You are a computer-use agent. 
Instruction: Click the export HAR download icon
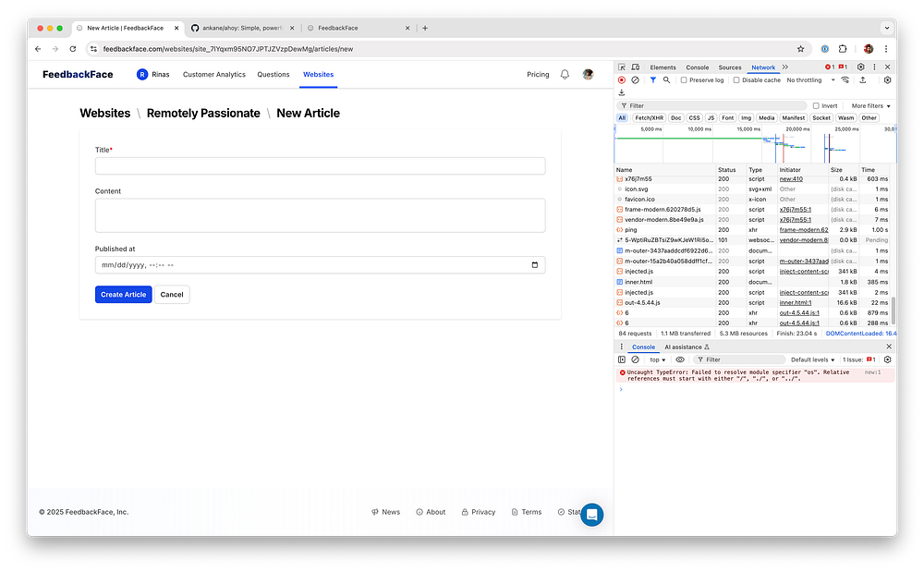coord(622,92)
